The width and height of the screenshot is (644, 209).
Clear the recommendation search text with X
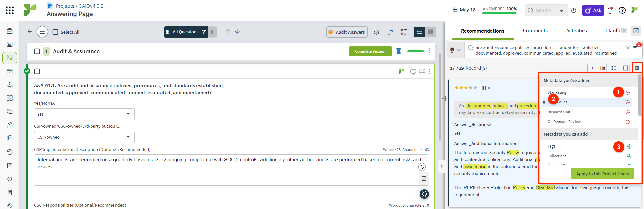point(628,48)
